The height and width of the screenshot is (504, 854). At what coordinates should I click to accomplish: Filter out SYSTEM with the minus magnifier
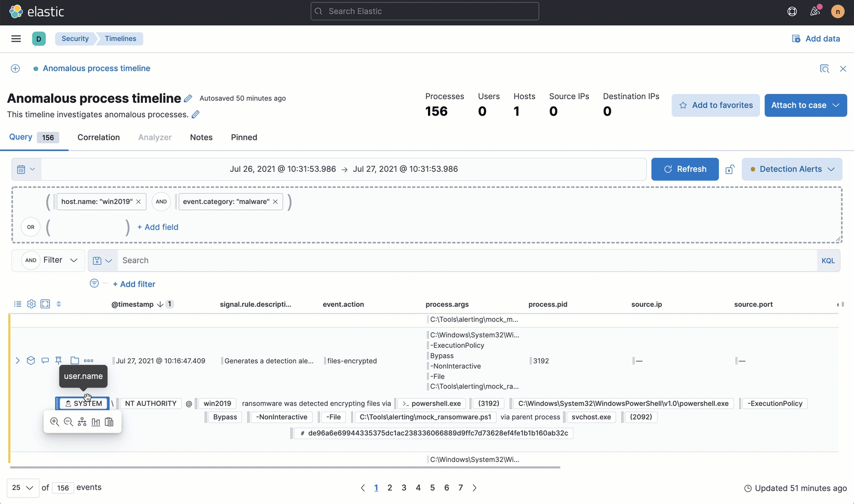[x=68, y=422]
